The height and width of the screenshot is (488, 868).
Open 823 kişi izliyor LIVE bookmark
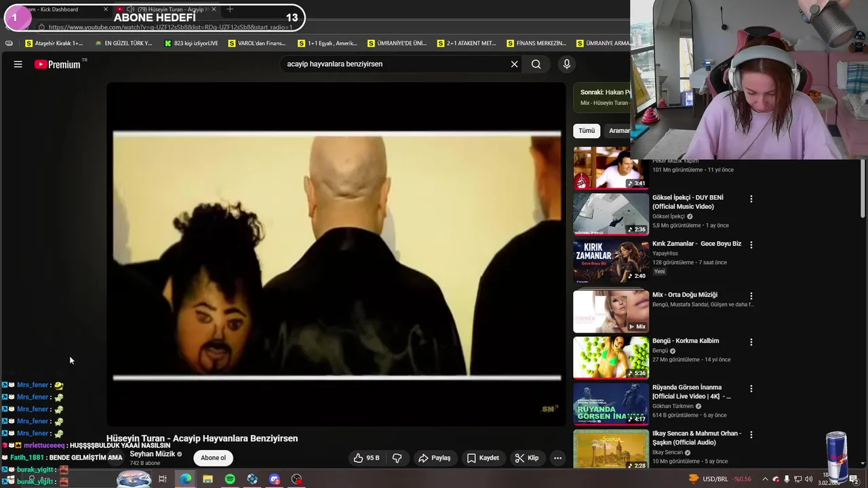pyautogui.click(x=191, y=43)
